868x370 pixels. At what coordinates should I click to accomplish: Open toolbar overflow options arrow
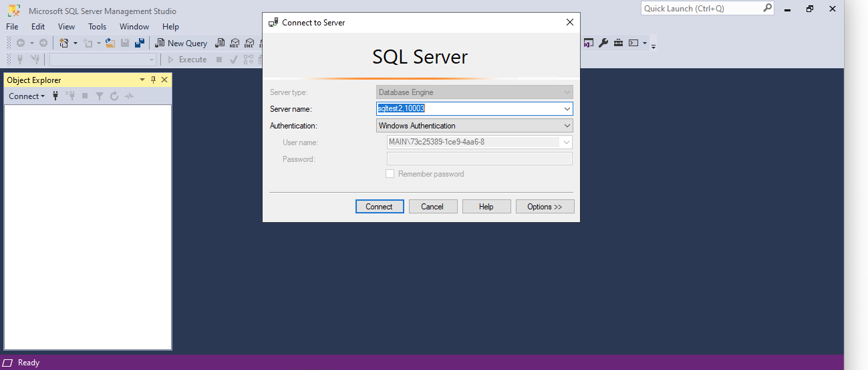coord(654,45)
